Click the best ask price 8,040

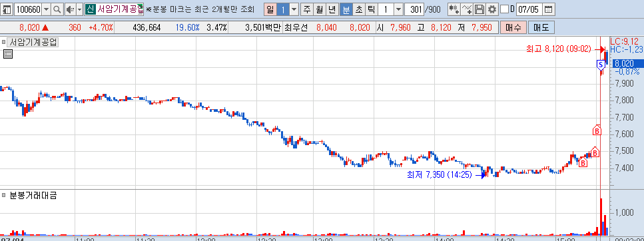click(326, 28)
